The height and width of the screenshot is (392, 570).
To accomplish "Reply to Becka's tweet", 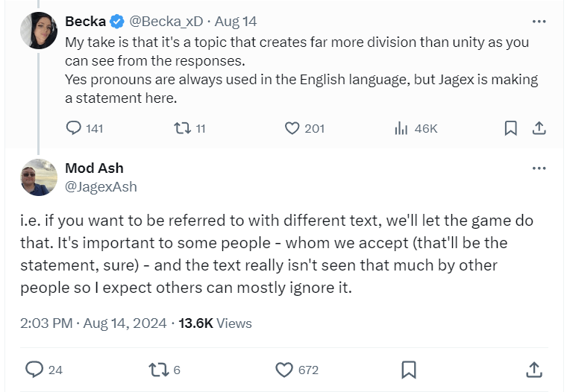I will pos(74,128).
